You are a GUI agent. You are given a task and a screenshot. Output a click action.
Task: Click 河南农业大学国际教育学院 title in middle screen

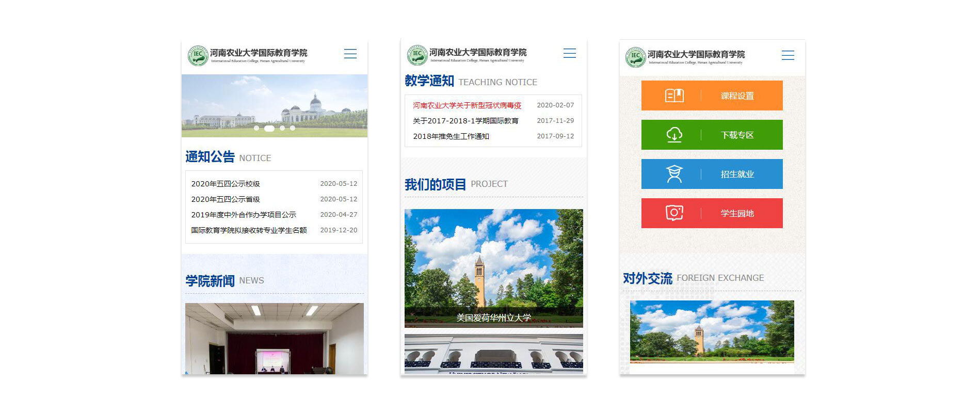click(x=478, y=52)
